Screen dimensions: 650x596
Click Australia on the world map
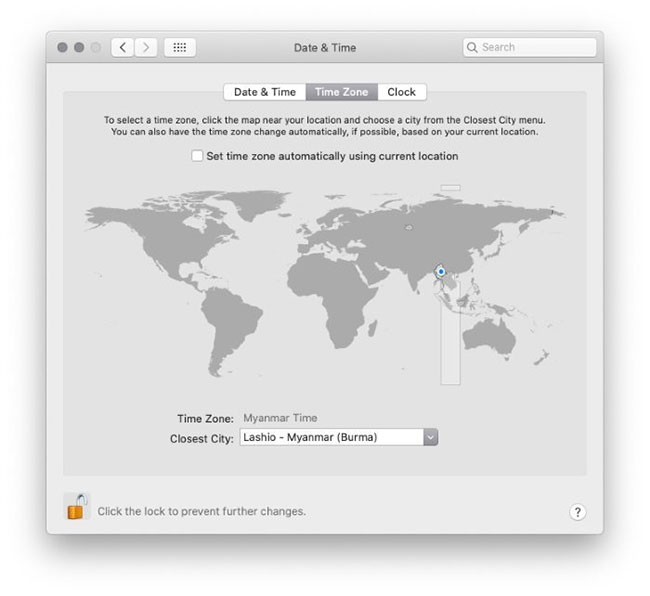(489, 339)
